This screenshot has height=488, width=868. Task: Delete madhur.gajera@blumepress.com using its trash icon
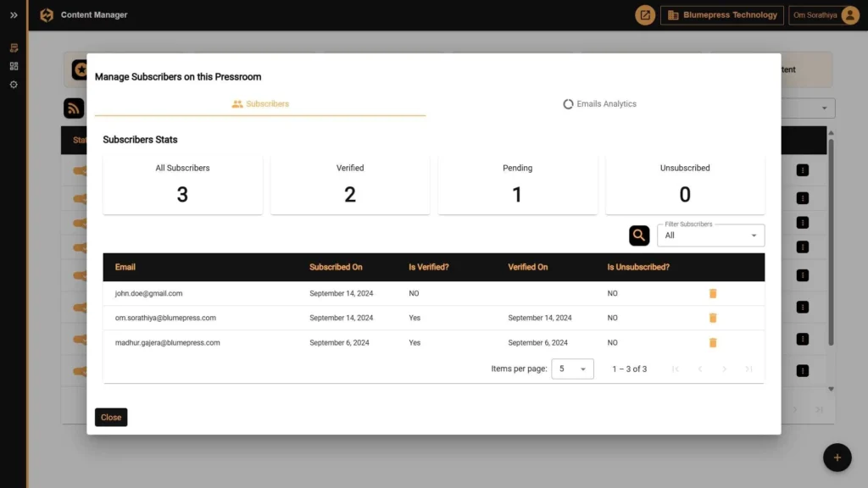pos(713,342)
